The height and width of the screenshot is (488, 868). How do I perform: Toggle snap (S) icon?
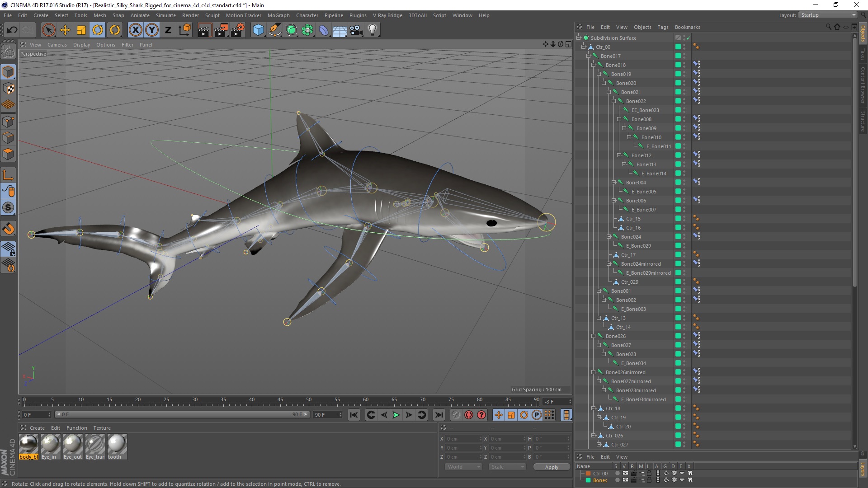pyautogui.click(x=8, y=208)
